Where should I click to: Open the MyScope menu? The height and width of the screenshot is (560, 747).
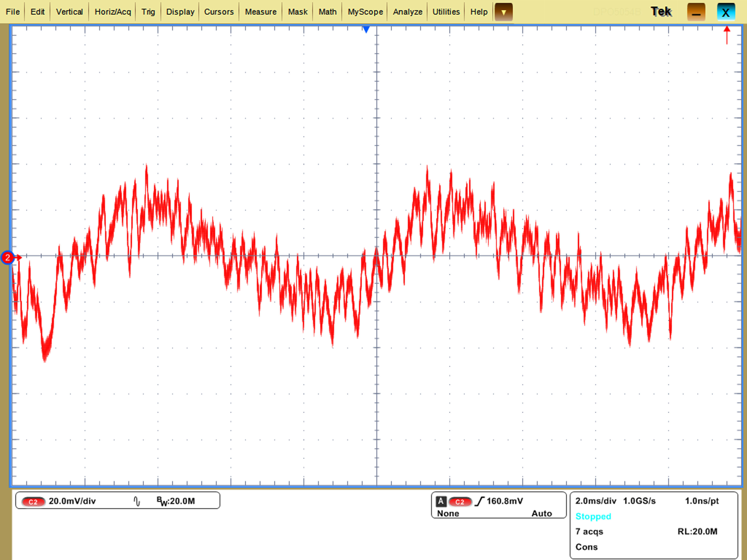pos(365,12)
